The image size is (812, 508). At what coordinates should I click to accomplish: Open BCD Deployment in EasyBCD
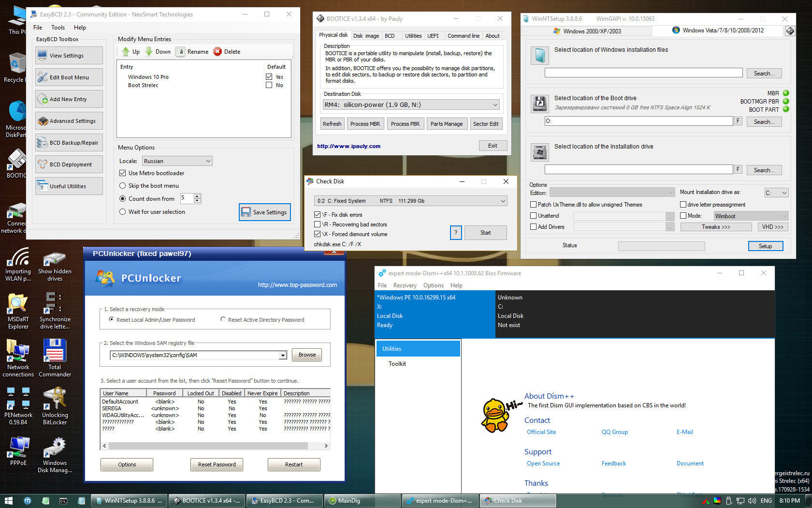pyautogui.click(x=69, y=164)
